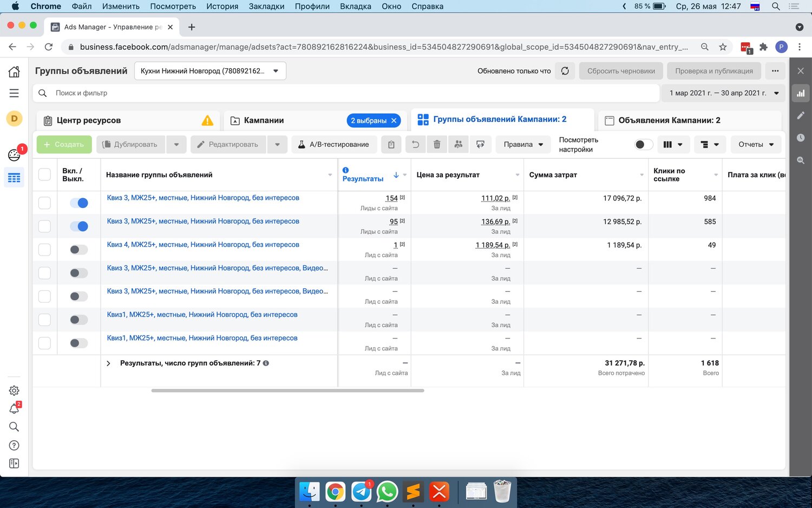Screen dimensions: 812x508
Task: Open the Квиз 4 ad set link
Action: (x=203, y=245)
